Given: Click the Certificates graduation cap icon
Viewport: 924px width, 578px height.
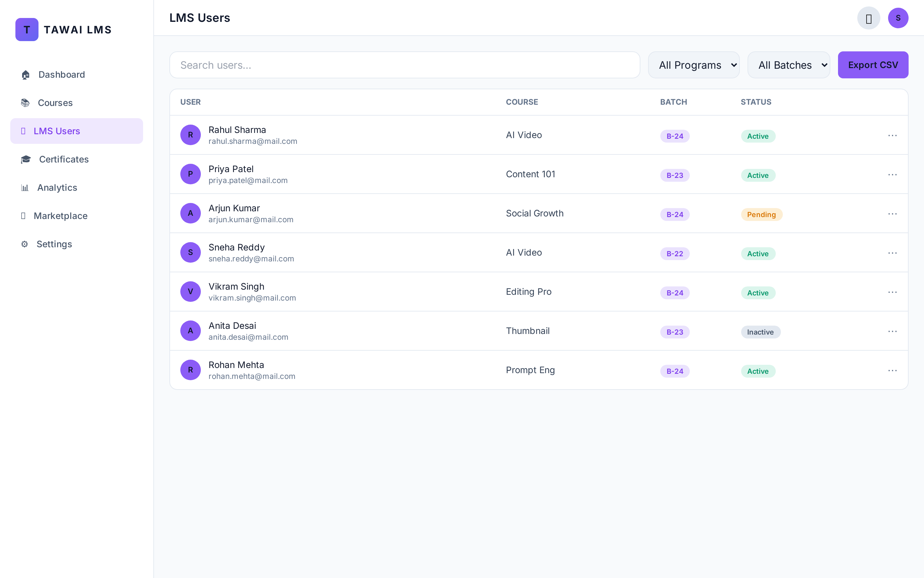Looking at the screenshot, I should [26, 159].
